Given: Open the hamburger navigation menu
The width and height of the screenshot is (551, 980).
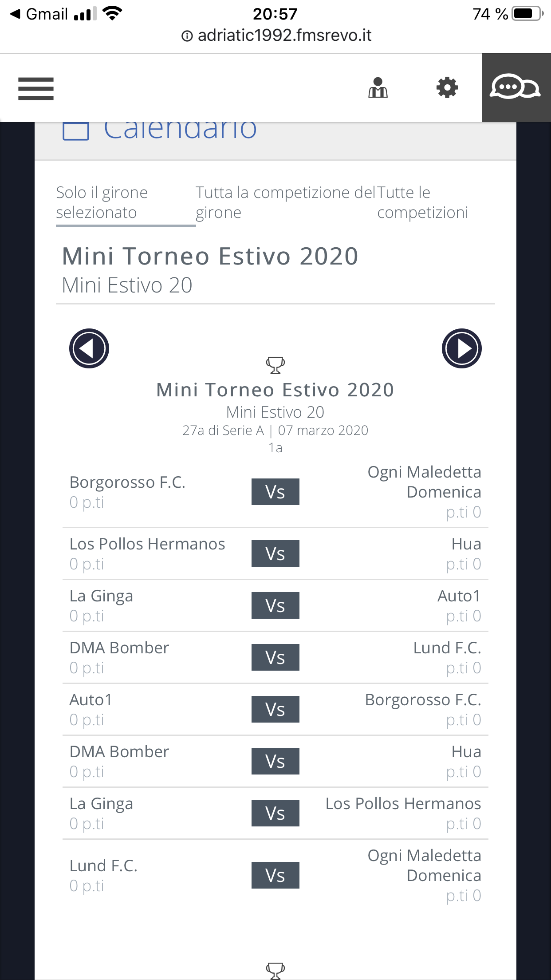Looking at the screenshot, I should (x=36, y=88).
